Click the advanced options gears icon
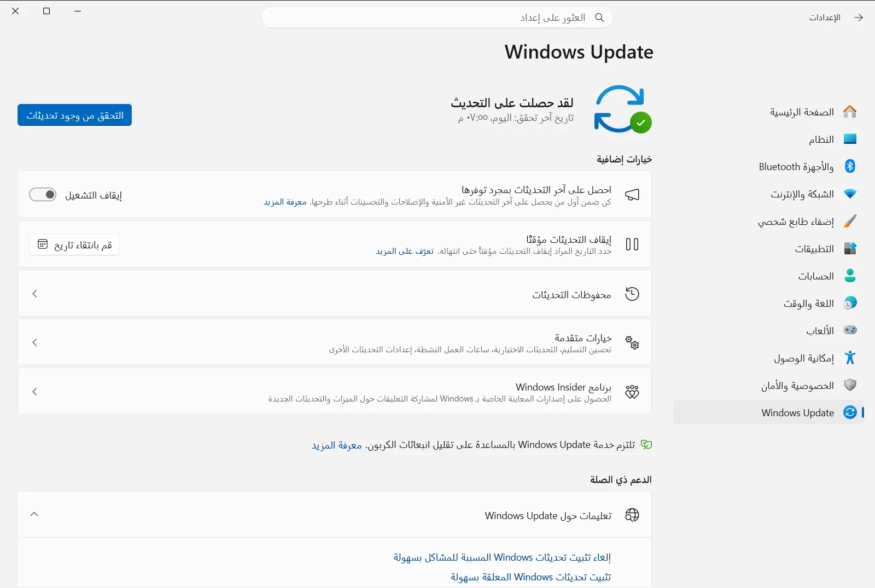 coord(632,342)
